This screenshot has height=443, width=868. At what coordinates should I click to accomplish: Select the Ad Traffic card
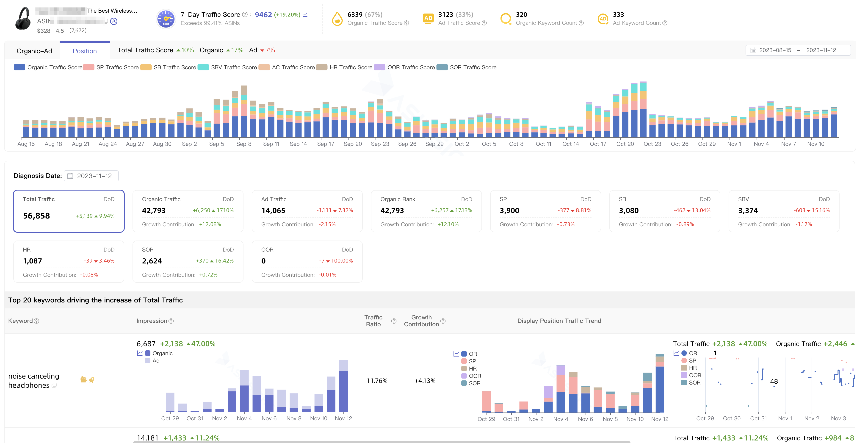307,211
